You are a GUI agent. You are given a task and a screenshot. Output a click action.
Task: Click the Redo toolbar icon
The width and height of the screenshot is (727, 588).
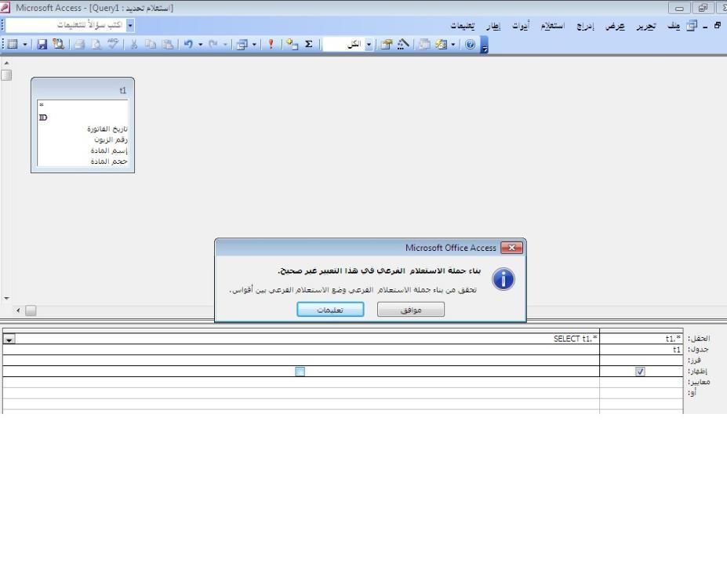pyautogui.click(x=213, y=44)
